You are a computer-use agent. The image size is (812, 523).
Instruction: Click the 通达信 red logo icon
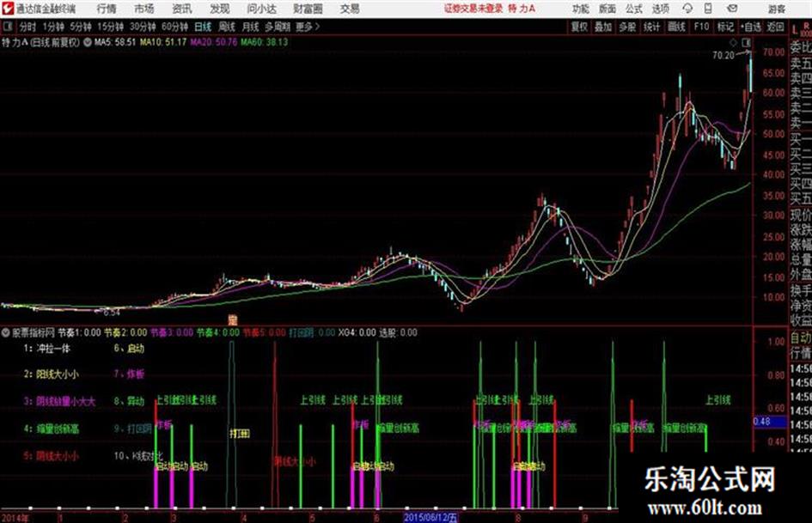click(7, 9)
